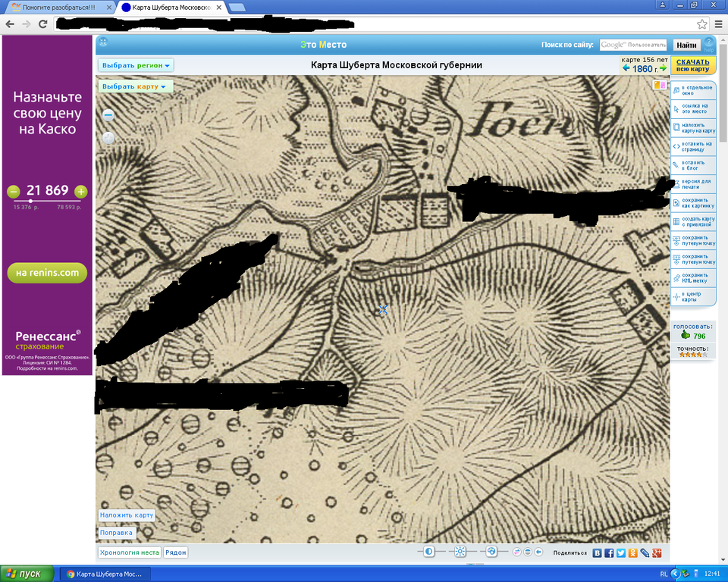
Task: Toggle the map layer colors button
Action: tap(659, 86)
